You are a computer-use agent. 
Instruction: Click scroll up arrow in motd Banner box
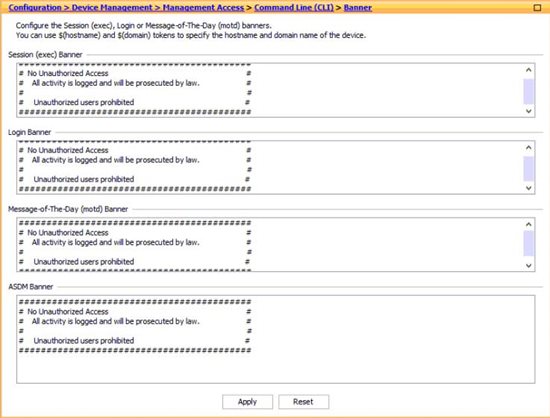click(x=529, y=224)
